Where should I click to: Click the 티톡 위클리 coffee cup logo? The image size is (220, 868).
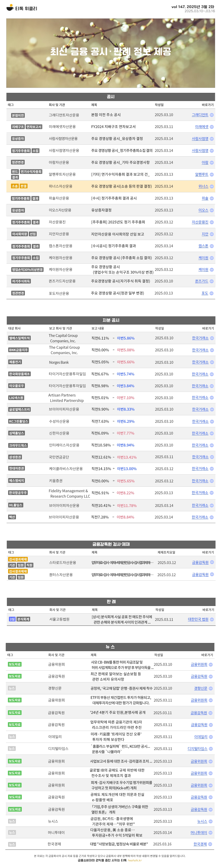pyautogui.click(x=10, y=7)
